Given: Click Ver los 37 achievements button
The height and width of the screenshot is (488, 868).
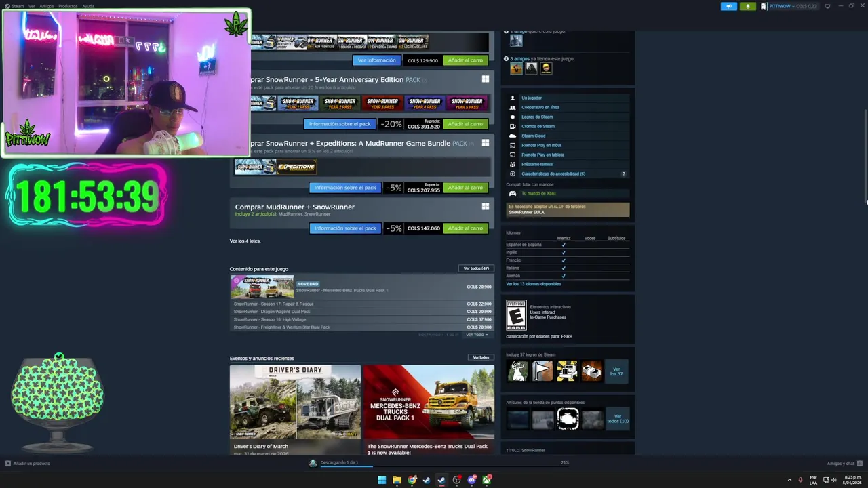Looking at the screenshot, I should pyautogui.click(x=616, y=371).
